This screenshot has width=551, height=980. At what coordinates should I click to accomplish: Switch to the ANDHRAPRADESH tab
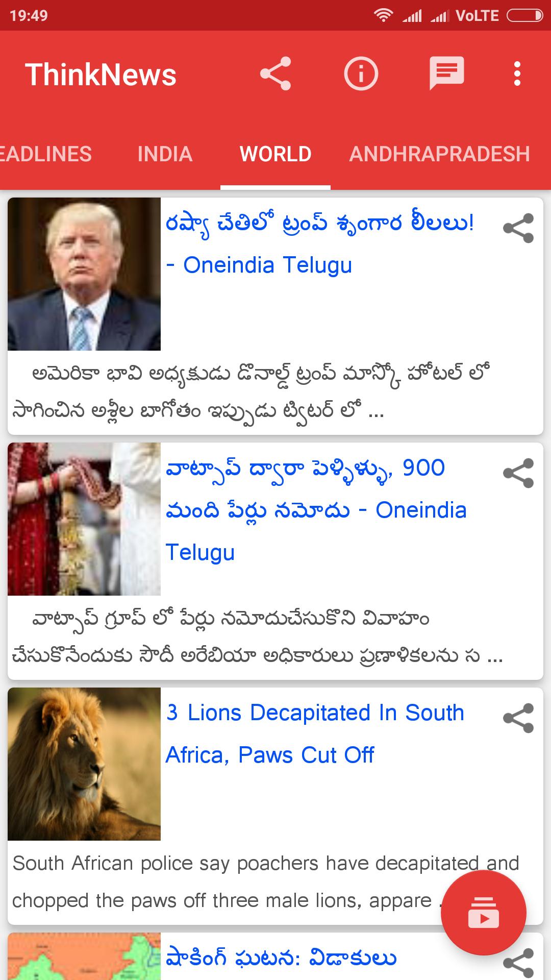[440, 154]
